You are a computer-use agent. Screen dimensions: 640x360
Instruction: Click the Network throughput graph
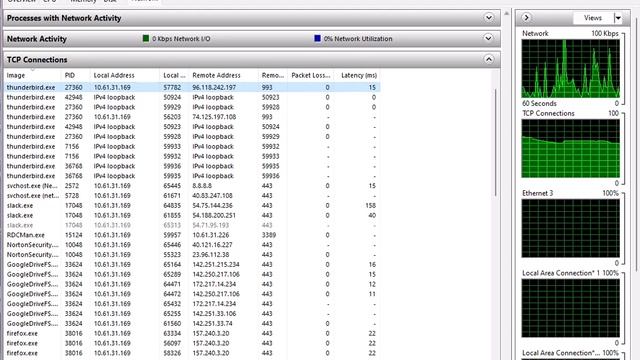pos(571,69)
